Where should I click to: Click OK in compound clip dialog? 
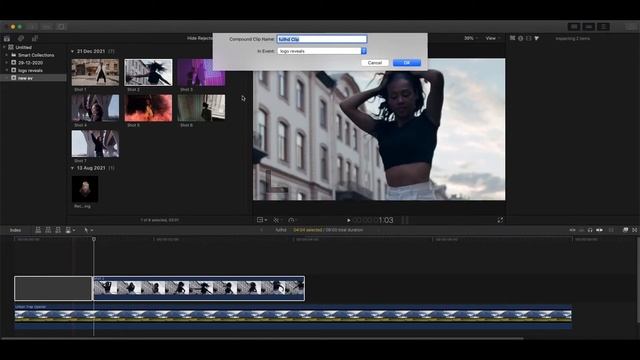[407, 63]
